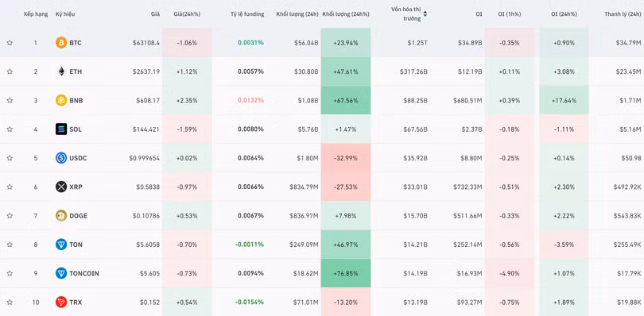
Task: Open the USDC symbol link
Action: [x=78, y=158]
